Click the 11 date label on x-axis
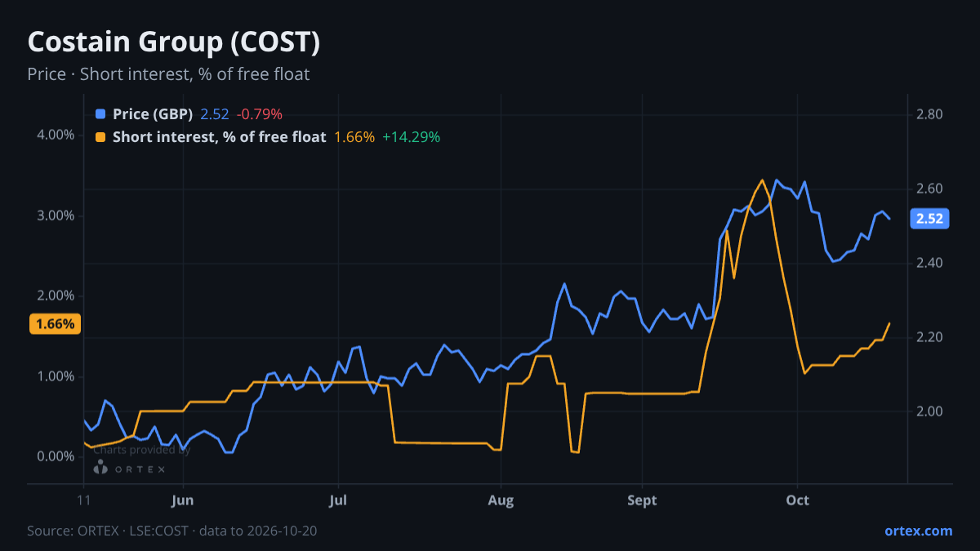980x551 pixels. [x=83, y=500]
